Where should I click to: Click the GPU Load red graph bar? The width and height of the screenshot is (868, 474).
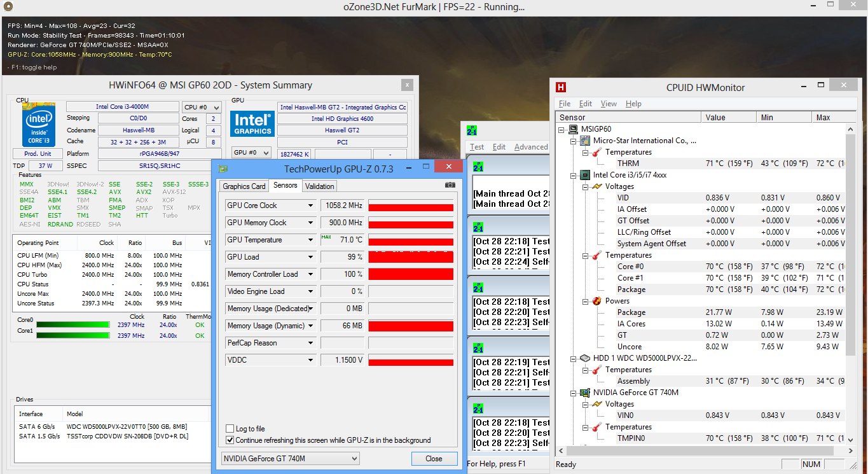pyautogui.click(x=411, y=257)
